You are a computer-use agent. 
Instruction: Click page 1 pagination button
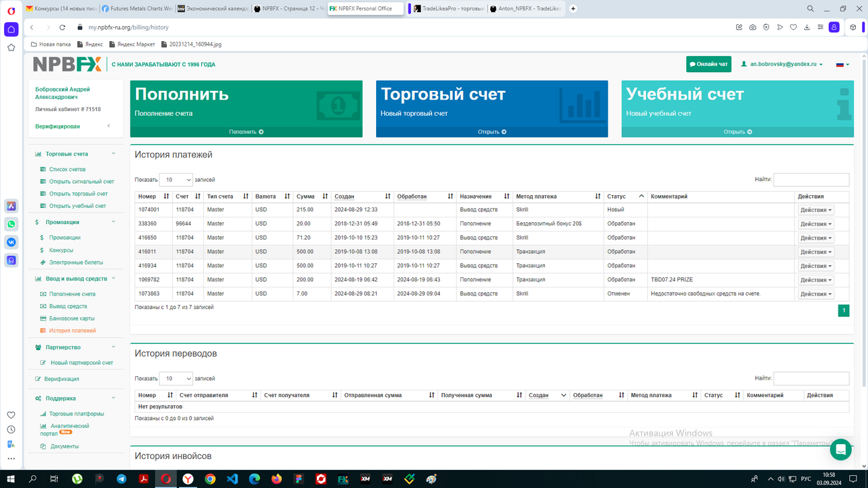[x=844, y=310]
